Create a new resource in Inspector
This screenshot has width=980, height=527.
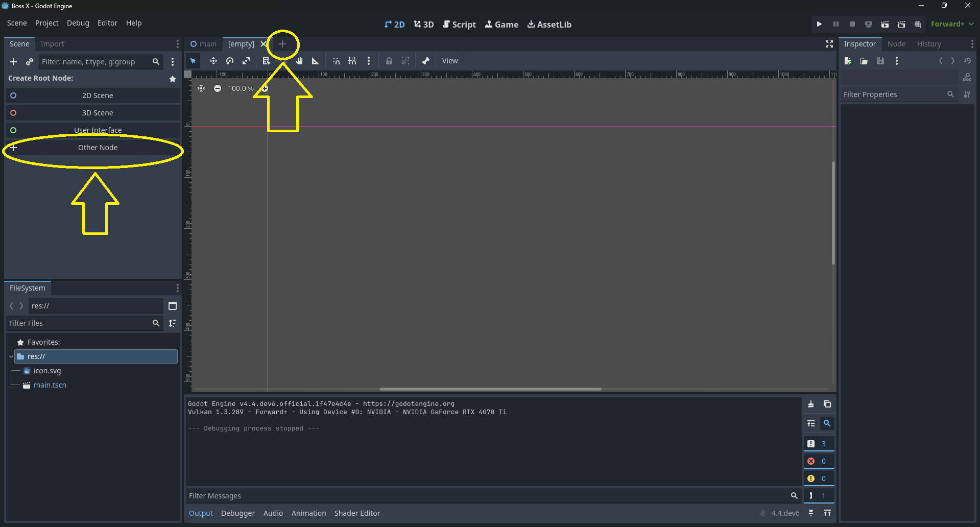[848, 61]
